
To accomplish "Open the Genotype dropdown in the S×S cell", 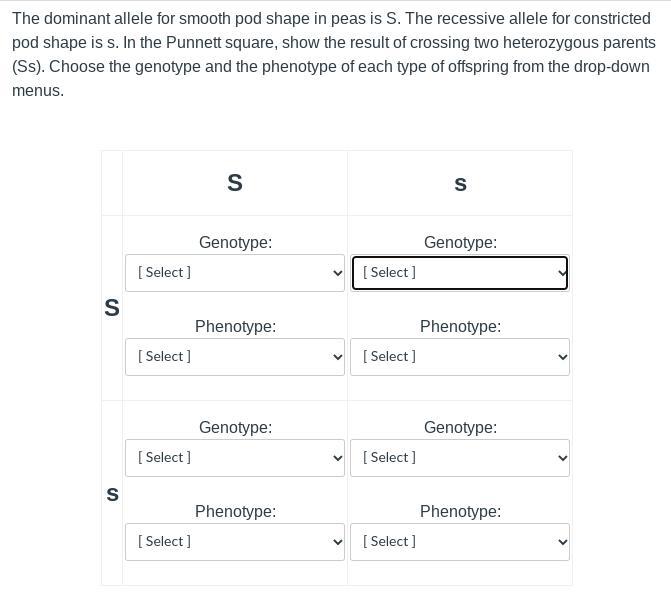I will pos(235,273).
